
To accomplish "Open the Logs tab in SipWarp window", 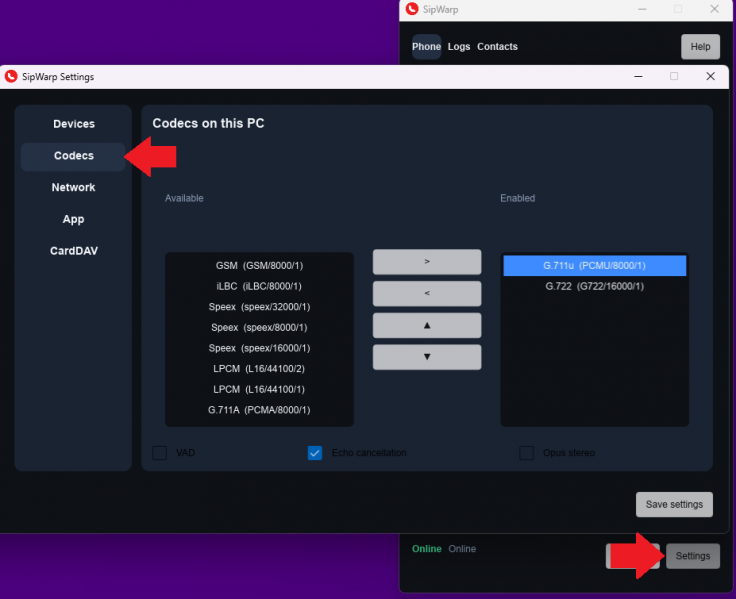I will tap(459, 46).
